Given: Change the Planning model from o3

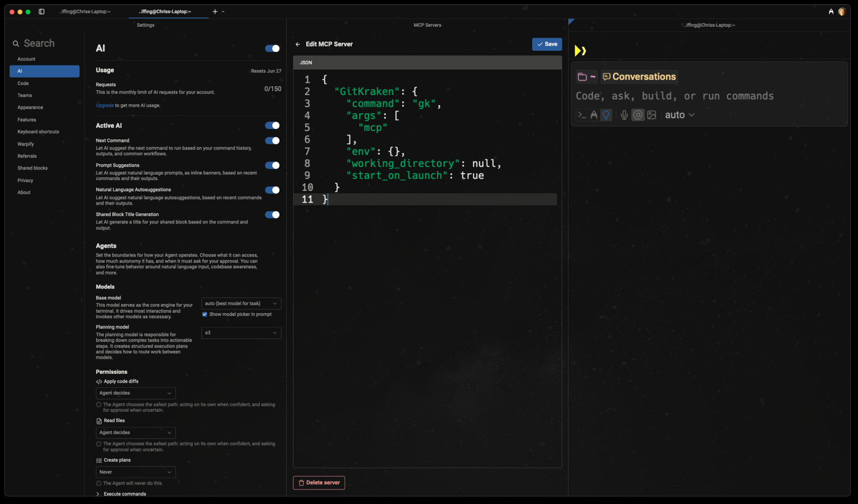Looking at the screenshot, I should click(240, 333).
